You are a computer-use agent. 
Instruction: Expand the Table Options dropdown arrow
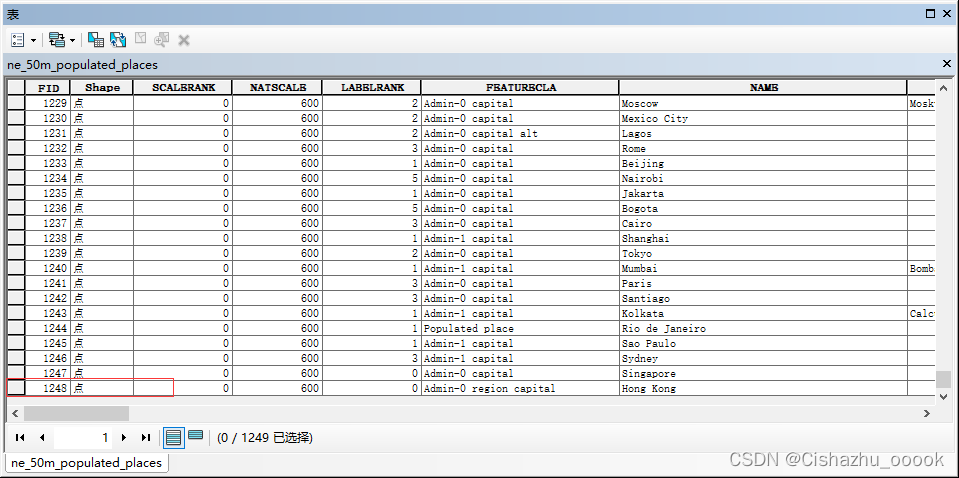tap(33, 40)
